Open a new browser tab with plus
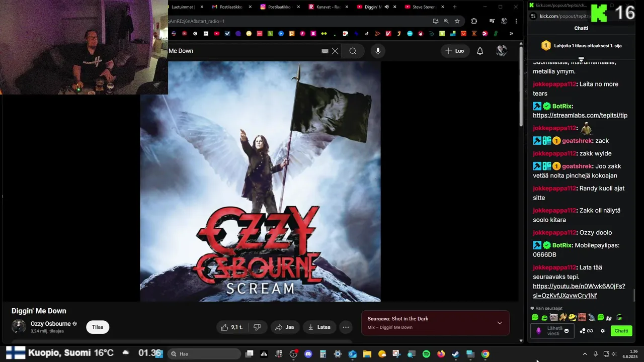 [x=455, y=7]
